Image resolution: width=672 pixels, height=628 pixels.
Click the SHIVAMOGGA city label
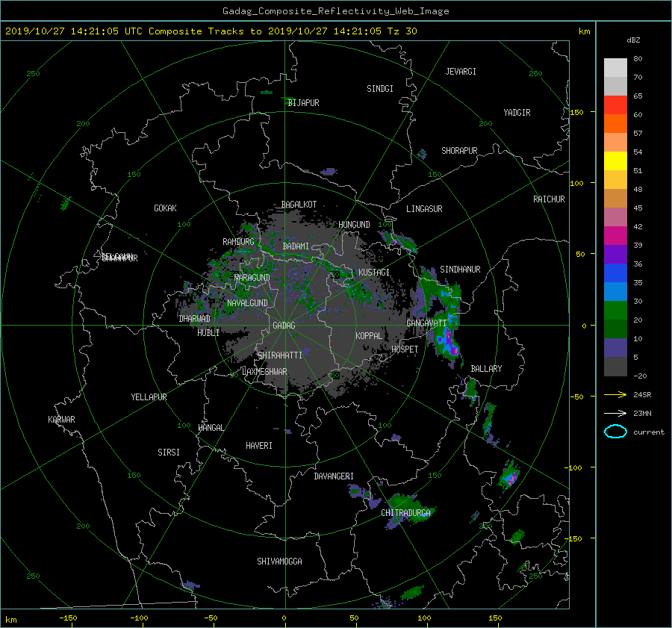pyautogui.click(x=279, y=562)
